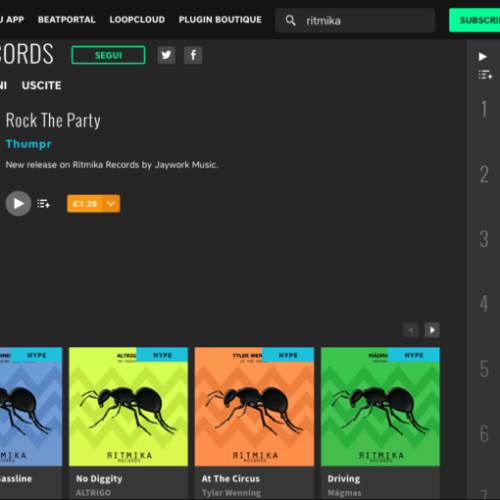Open the Tyler Wenning artist link
This screenshot has width=500, height=500.
[231, 493]
